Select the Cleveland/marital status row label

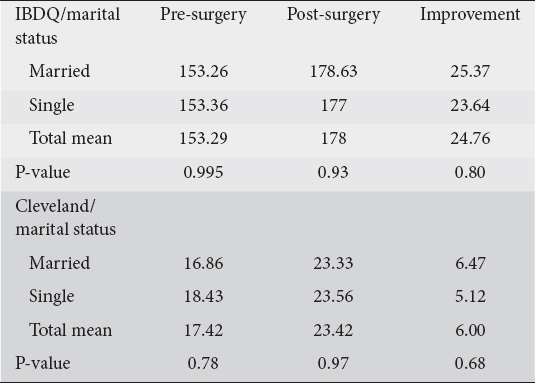(x=66, y=217)
